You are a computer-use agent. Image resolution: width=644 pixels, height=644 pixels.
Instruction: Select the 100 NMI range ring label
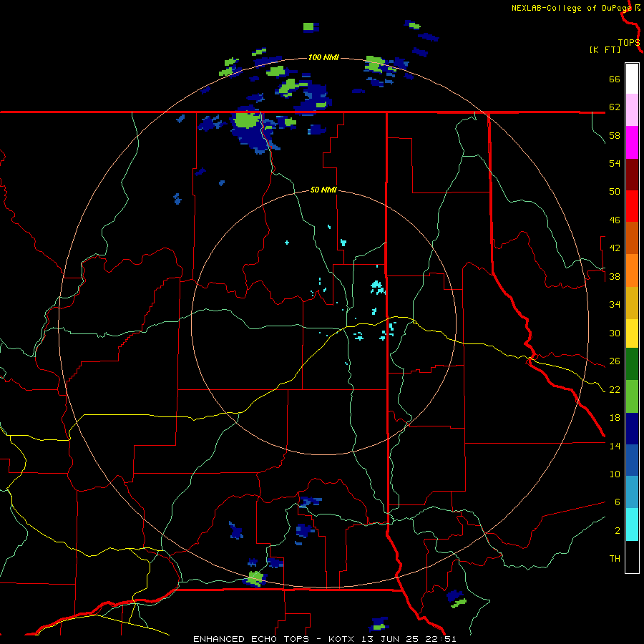point(323,57)
